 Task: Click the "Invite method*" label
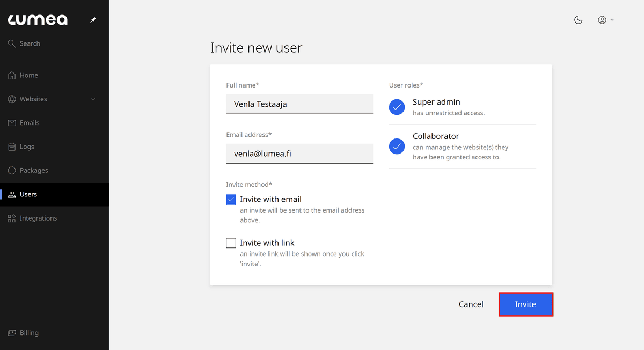(249, 185)
